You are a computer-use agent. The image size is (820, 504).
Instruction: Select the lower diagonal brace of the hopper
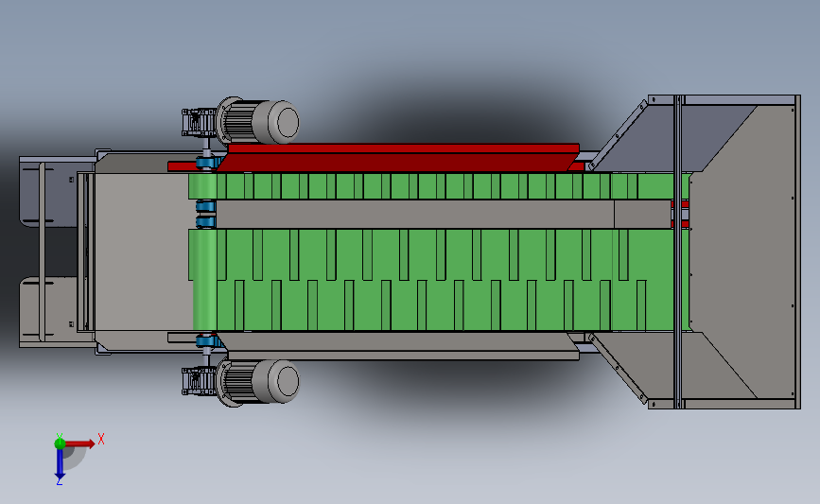(x=617, y=369)
